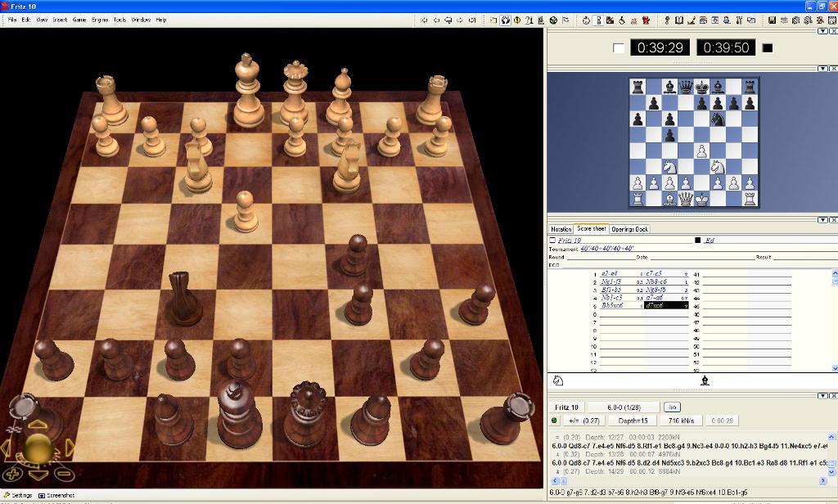
Task: Switch to the Openings Book tab
Action: point(629,229)
